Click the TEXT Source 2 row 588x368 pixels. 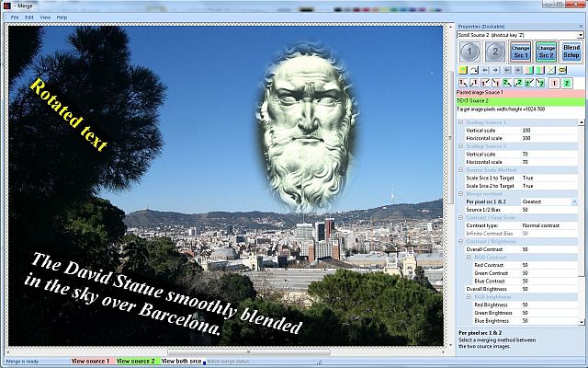click(x=520, y=101)
